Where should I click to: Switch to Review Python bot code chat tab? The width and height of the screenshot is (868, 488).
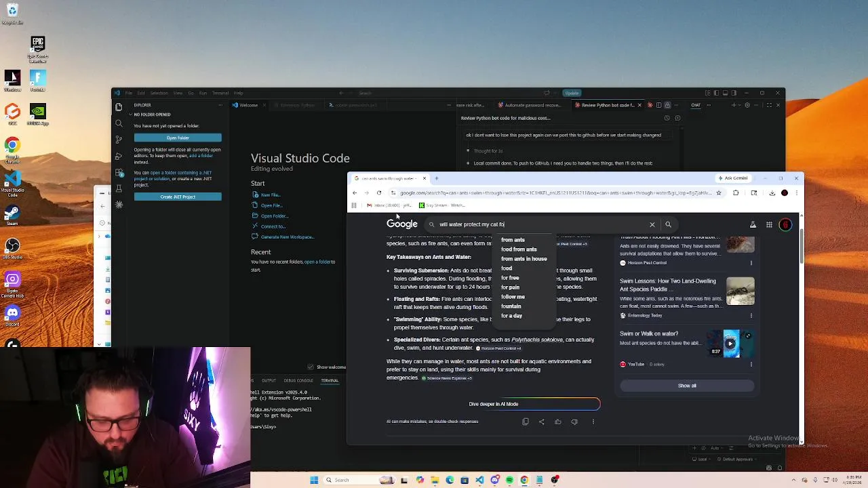click(607, 105)
